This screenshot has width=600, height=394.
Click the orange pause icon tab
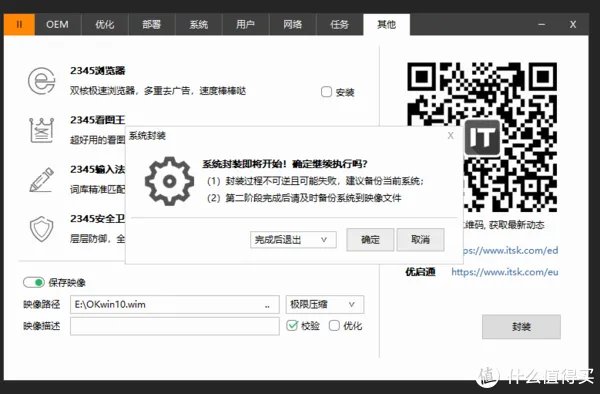(20, 24)
